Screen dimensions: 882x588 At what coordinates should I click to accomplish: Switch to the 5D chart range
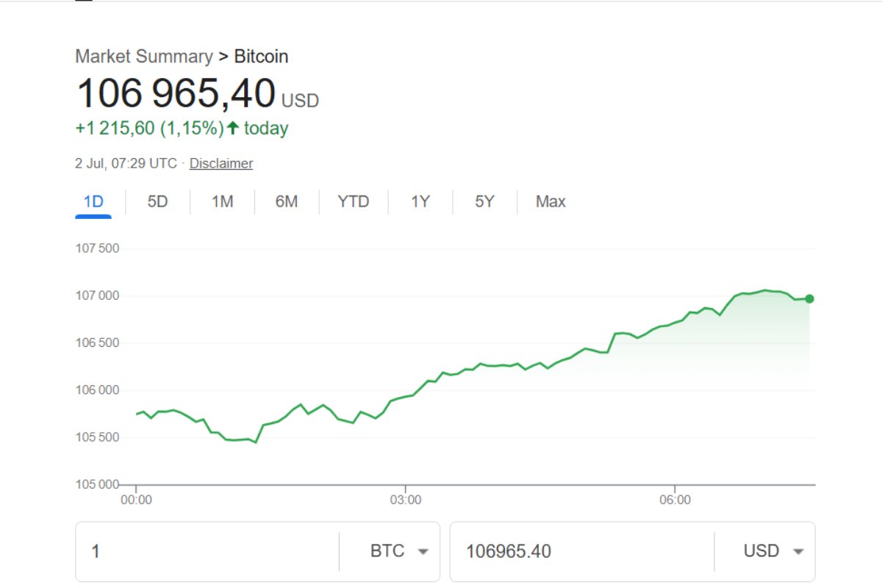(x=157, y=201)
